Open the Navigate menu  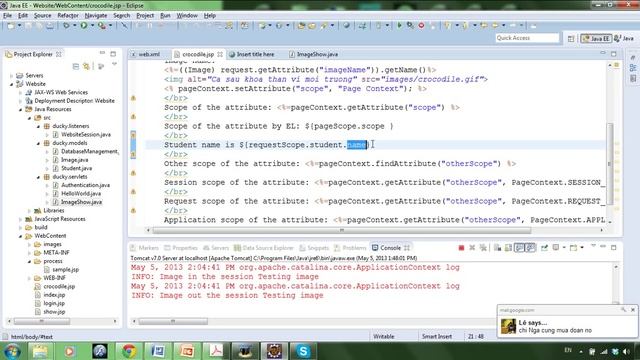tap(96, 16)
